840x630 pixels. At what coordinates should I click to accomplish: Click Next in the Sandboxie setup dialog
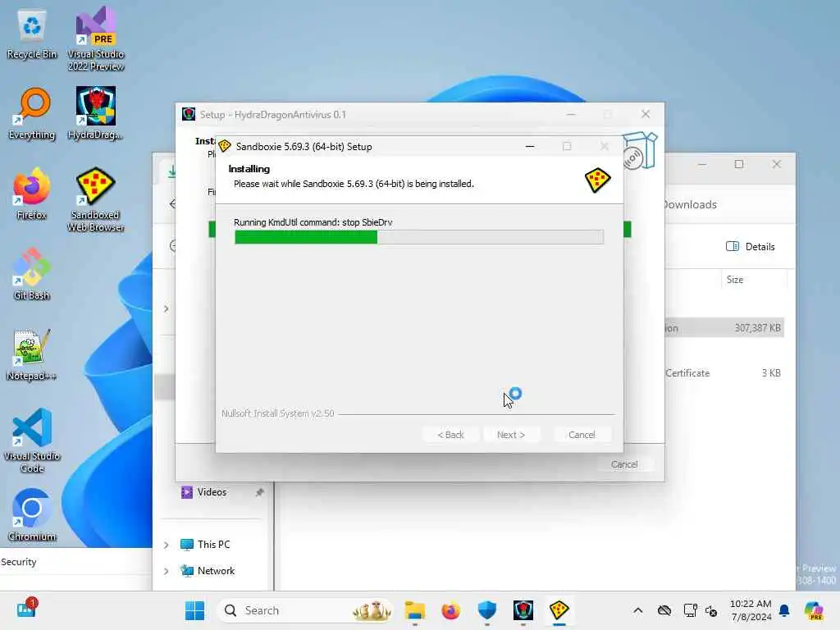(x=511, y=435)
